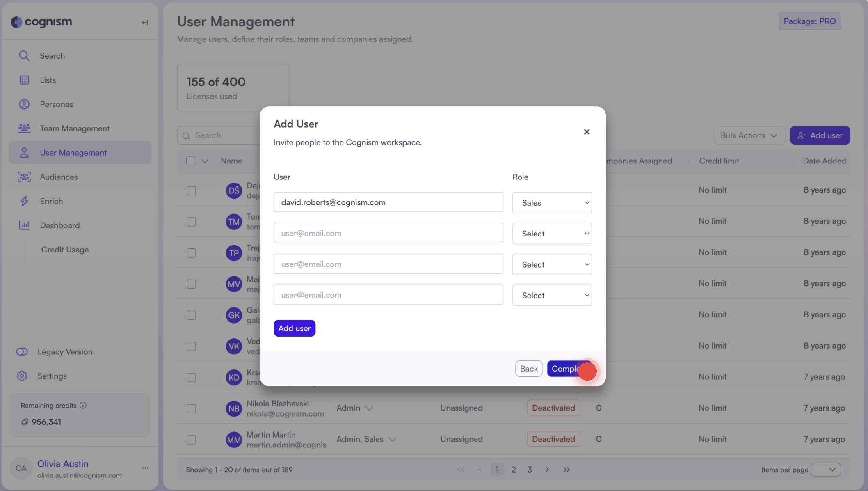Check the checkbox next to Nikola Blazhevski

coord(191,408)
